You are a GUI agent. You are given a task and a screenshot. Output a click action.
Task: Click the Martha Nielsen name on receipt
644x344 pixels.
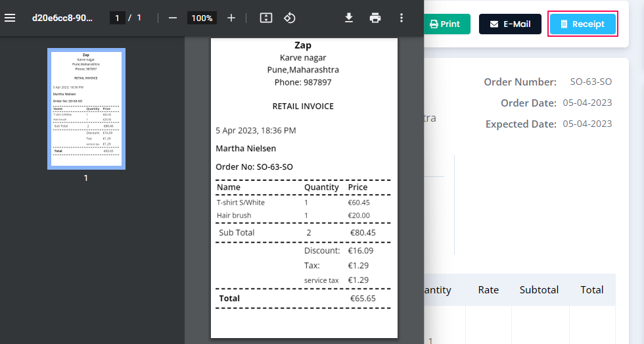pyautogui.click(x=246, y=149)
